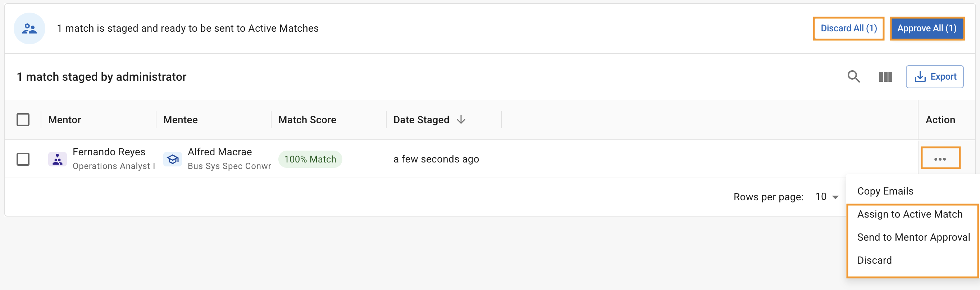Select Send to Mentor Approval

pyautogui.click(x=913, y=237)
